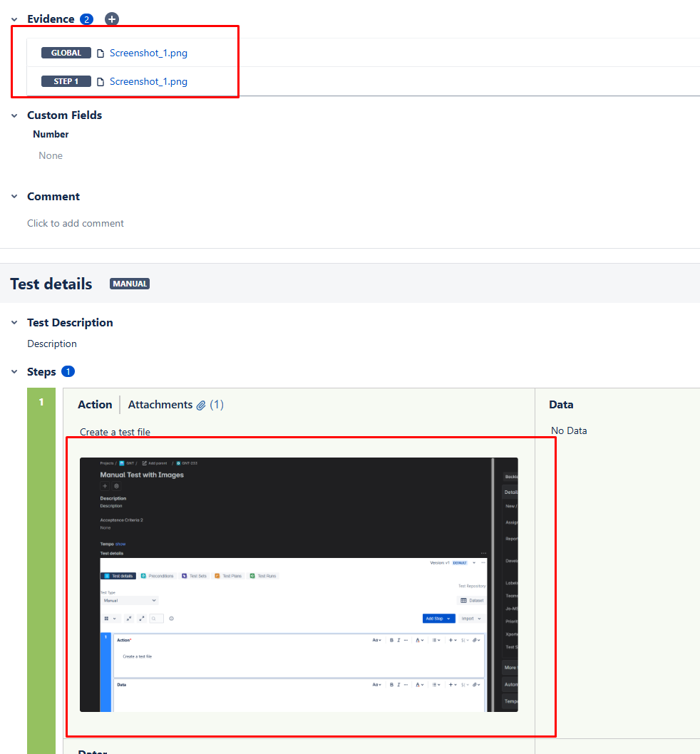Collapse the Comment section chevron
The image size is (700, 754).
coord(14,197)
